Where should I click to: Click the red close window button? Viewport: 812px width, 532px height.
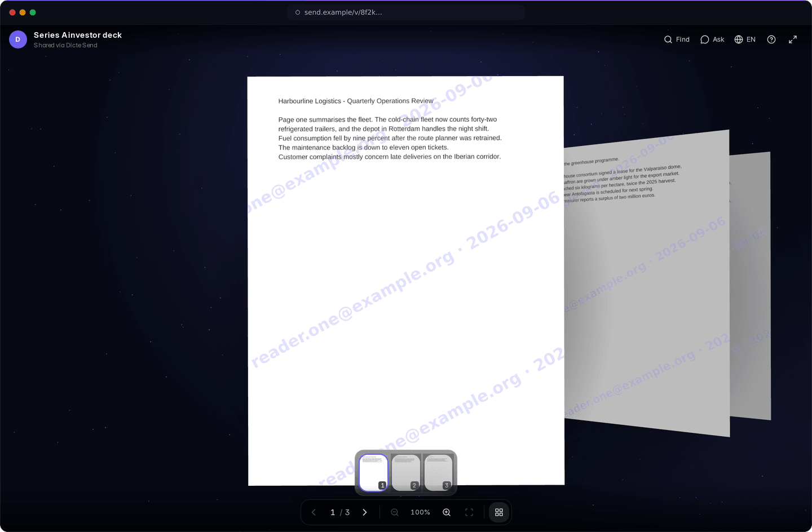[x=12, y=12]
